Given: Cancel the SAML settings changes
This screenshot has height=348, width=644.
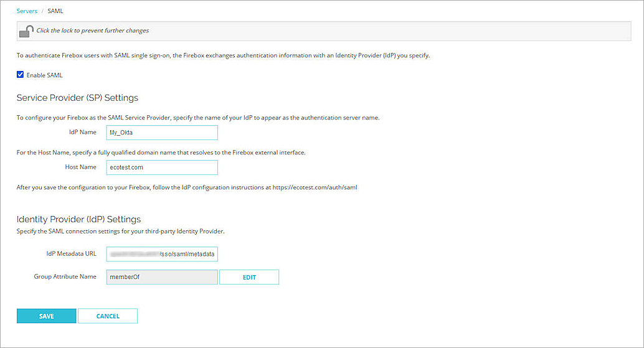Looking at the screenshot, I should click(x=108, y=316).
